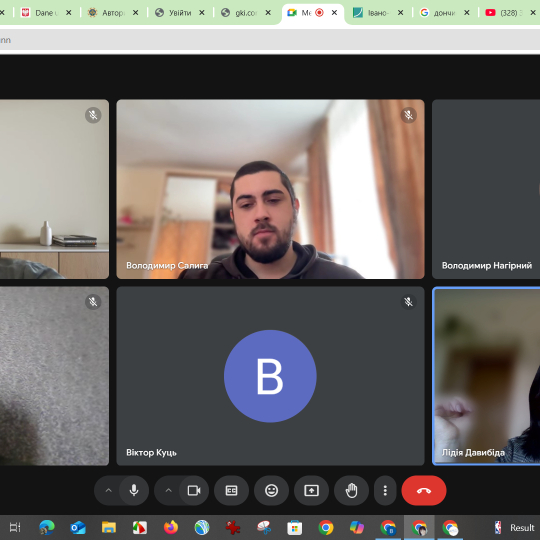This screenshot has width=540, height=540.
Task: Toggle the microphone button
Action: 134,490
